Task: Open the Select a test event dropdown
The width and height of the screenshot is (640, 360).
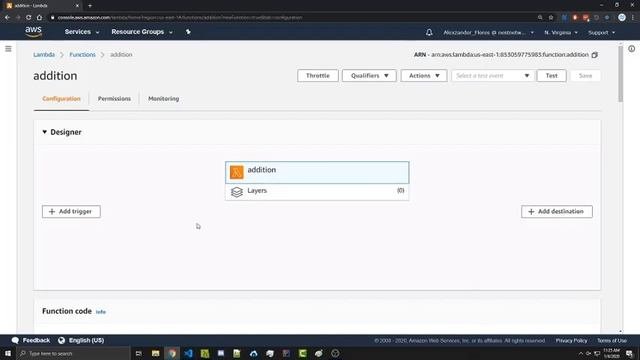Action: pyautogui.click(x=493, y=76)
